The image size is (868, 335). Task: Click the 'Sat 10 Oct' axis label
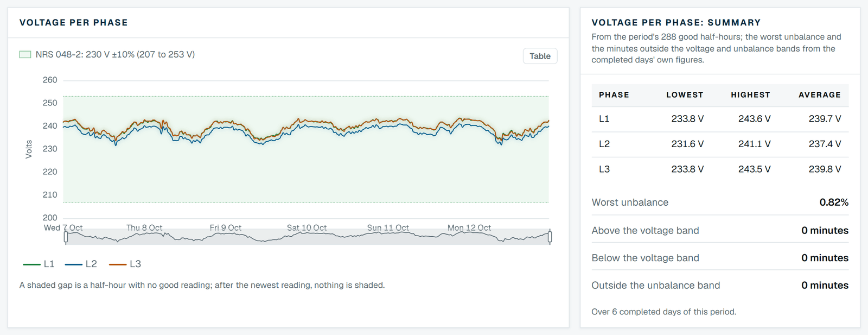click(307, 227)
